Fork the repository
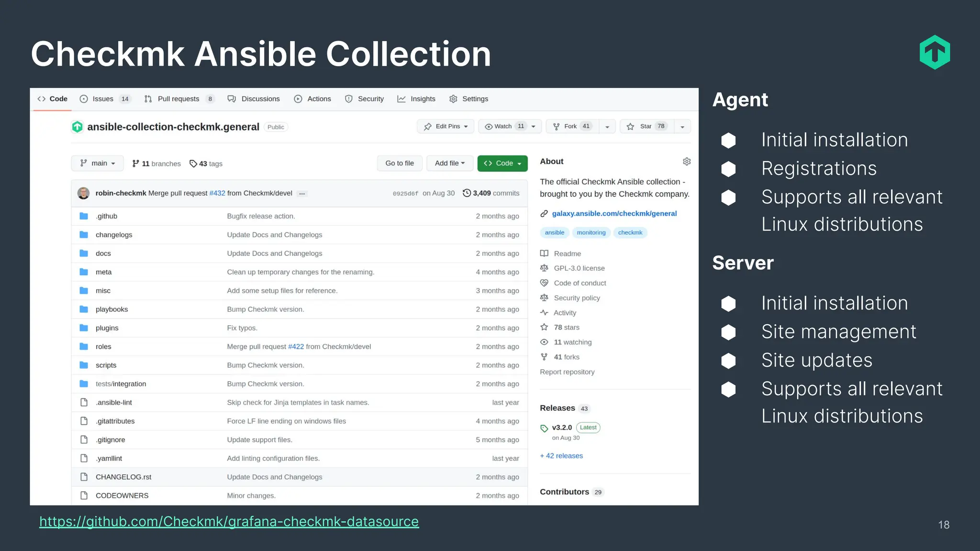Viewport: 980px width, 551px height. tap(572, 126)
